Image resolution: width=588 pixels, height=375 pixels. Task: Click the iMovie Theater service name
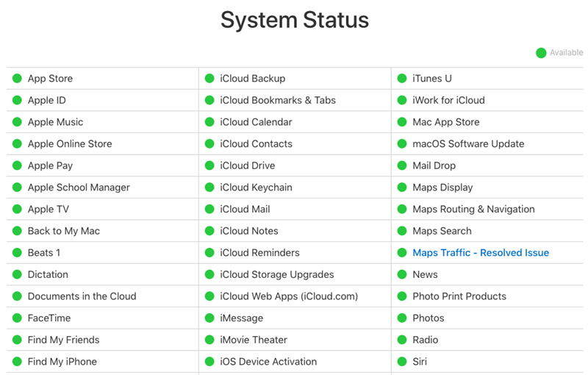click(254, 340)
